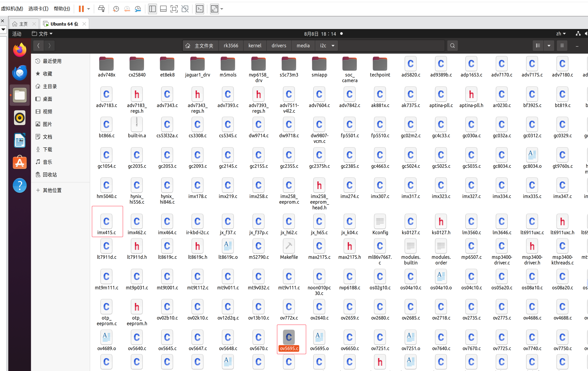Open 虚拟机(M) menu
The height and width of the screenshot is (371, 588).
[x=12, y=9]
